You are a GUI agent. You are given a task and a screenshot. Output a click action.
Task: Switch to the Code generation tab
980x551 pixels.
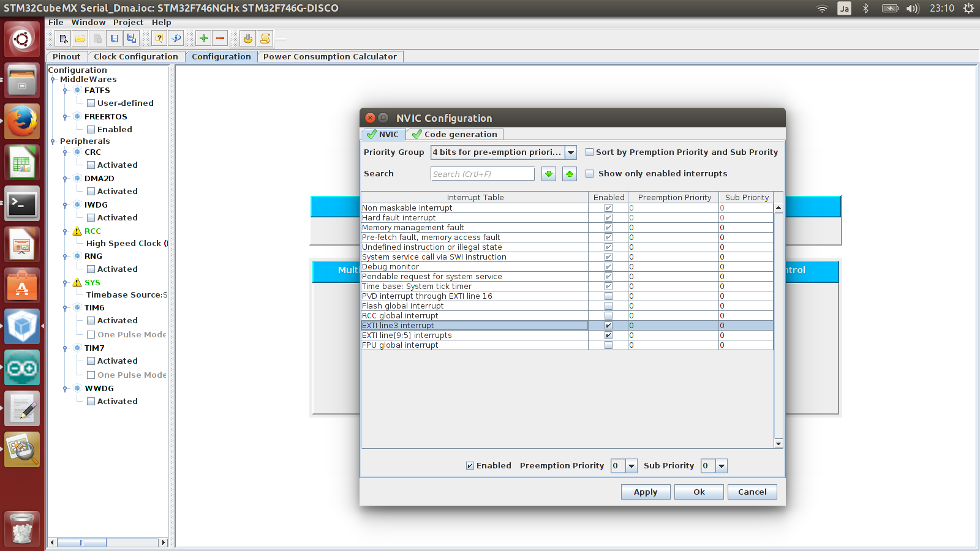pyautogui.click(x=454, y=135)
